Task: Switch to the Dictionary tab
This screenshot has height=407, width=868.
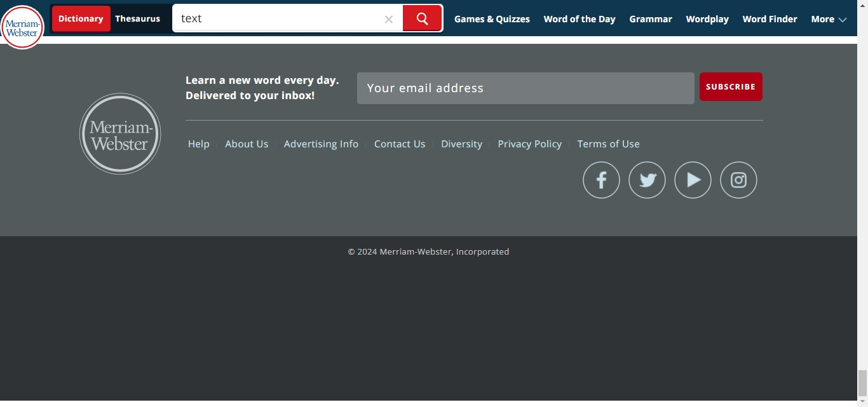Action: coord(81,19)
